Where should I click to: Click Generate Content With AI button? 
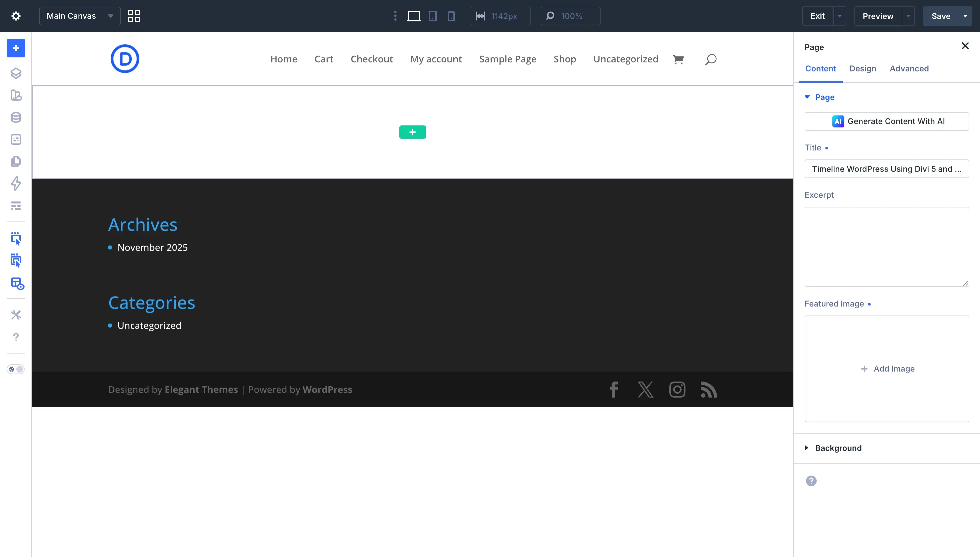(x=887, y=121)
